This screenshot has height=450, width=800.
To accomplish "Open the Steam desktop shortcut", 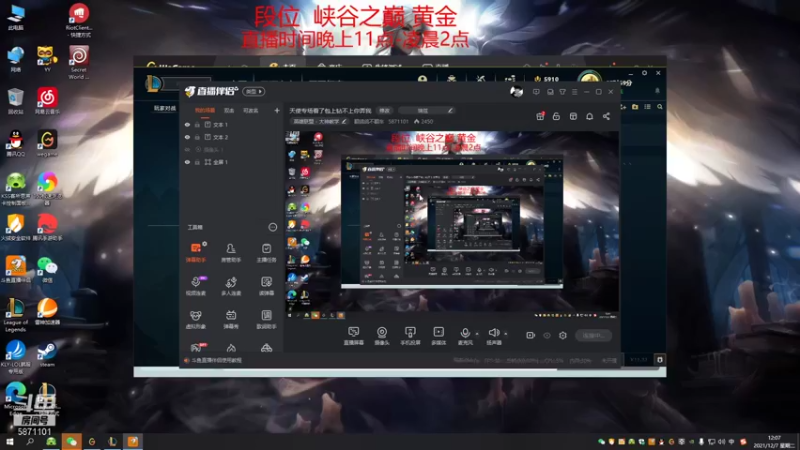I will pyautogui.click(x=47, y=355).
